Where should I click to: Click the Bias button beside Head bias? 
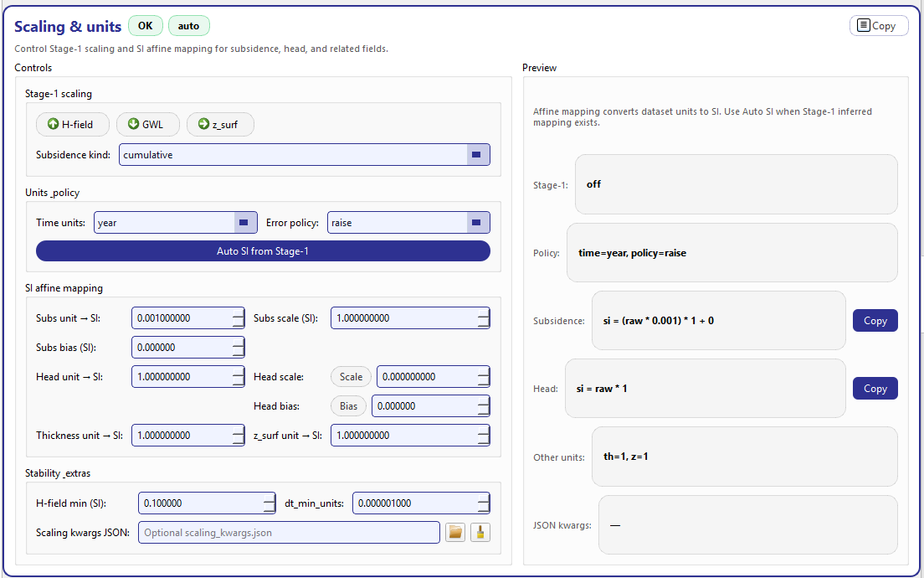(x=348, y=405)
